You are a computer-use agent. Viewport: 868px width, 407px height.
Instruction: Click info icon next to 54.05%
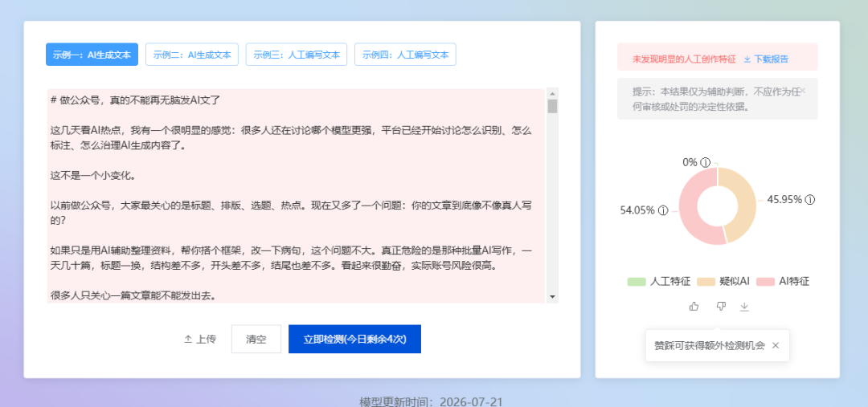pos(663,210)
